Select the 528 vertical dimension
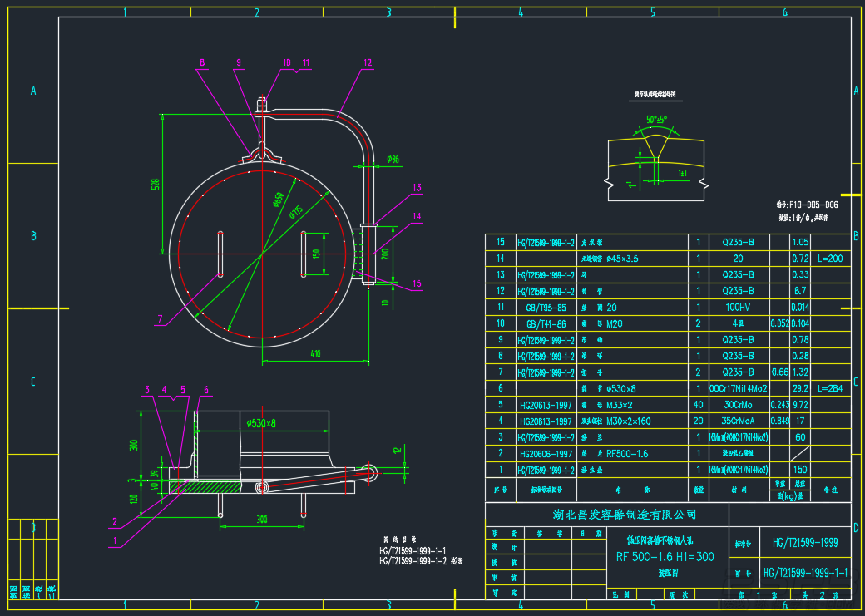This screenshot has width=865, height=616. pos(155,185)
